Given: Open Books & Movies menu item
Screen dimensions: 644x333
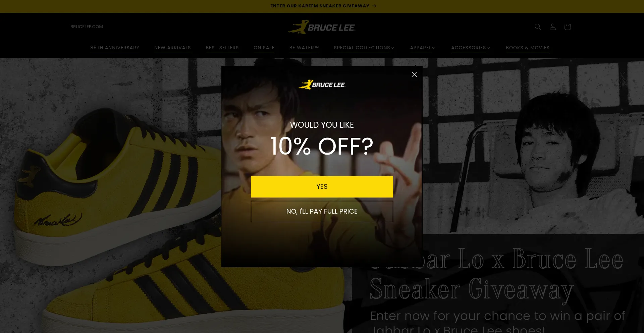Looking at the screenshot, I should point(528,48).
